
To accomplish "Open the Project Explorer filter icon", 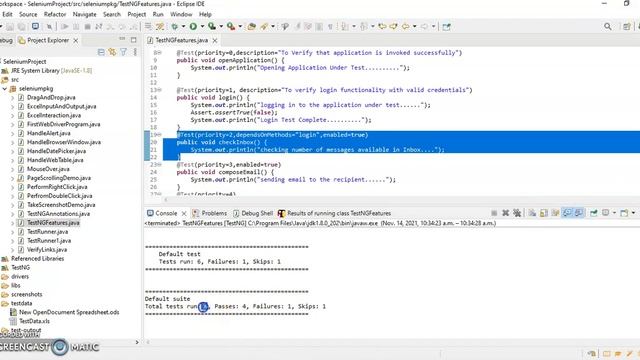I will [x=123, y=52].
